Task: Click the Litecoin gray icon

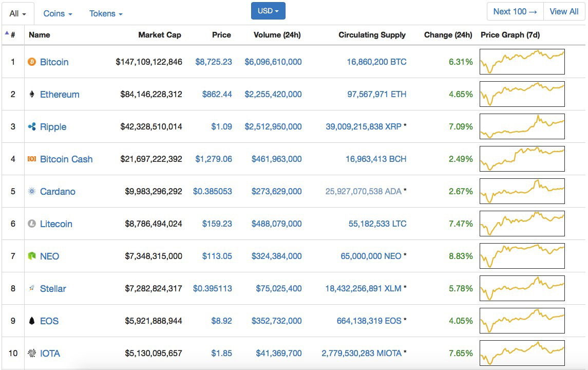Action: tap(32, 224)
